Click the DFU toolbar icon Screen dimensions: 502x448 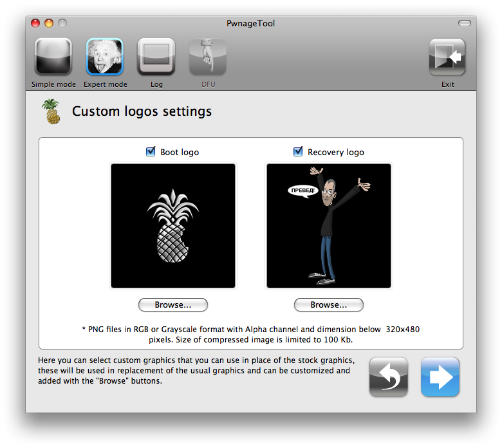(x=207, y=57)
